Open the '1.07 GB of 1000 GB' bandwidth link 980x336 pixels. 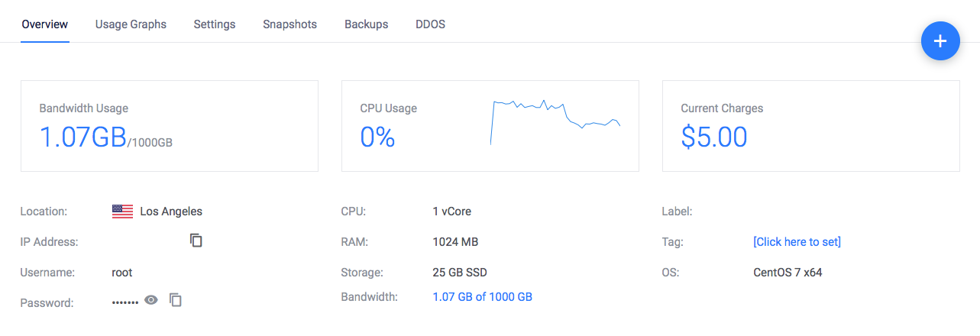coord(482,297)
